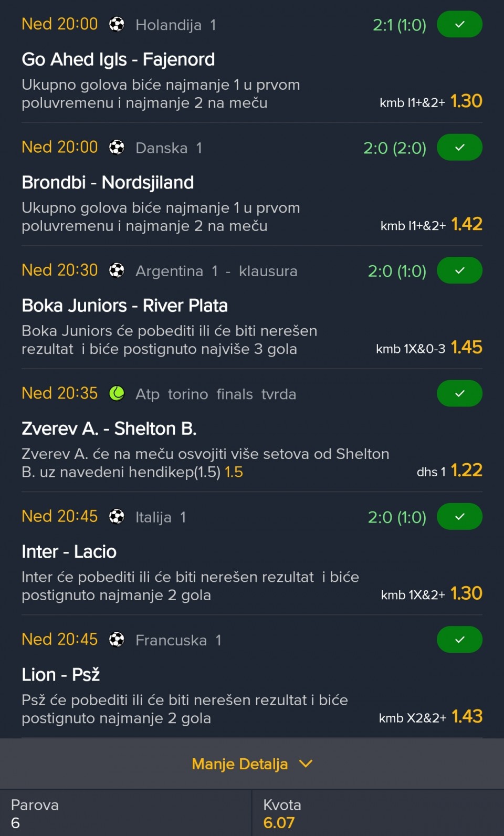
Task: Collapse details with the Manje Detalja chevron
Action: [306, 764]
